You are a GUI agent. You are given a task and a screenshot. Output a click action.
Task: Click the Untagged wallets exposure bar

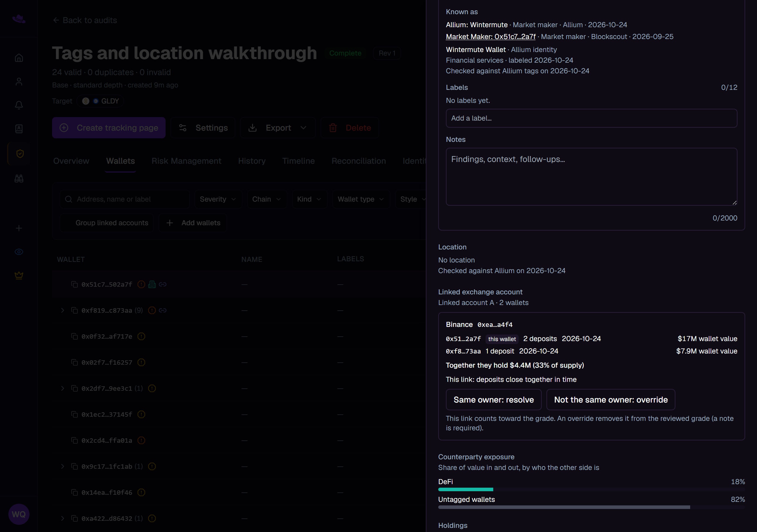pyautogui.click(x=591, y=507)
